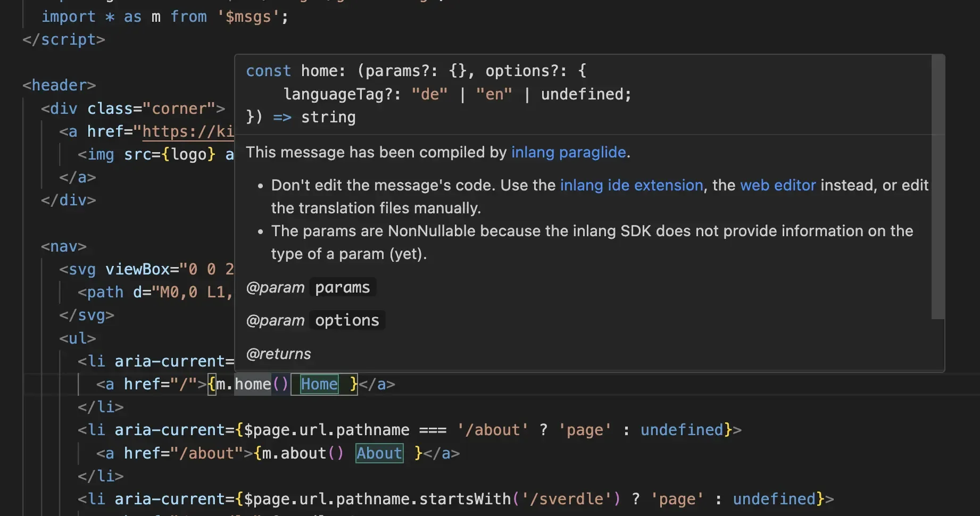Click the closing </script> tag
Screen dimensions: 980x516
(x=63, y=39)
